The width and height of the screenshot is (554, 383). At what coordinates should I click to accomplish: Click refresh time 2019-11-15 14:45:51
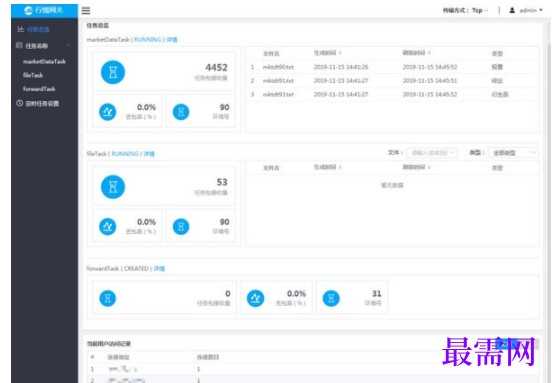430,81
